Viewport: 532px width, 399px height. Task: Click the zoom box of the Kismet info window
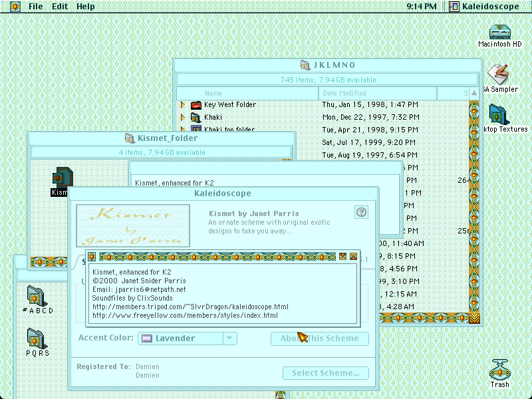342,257
